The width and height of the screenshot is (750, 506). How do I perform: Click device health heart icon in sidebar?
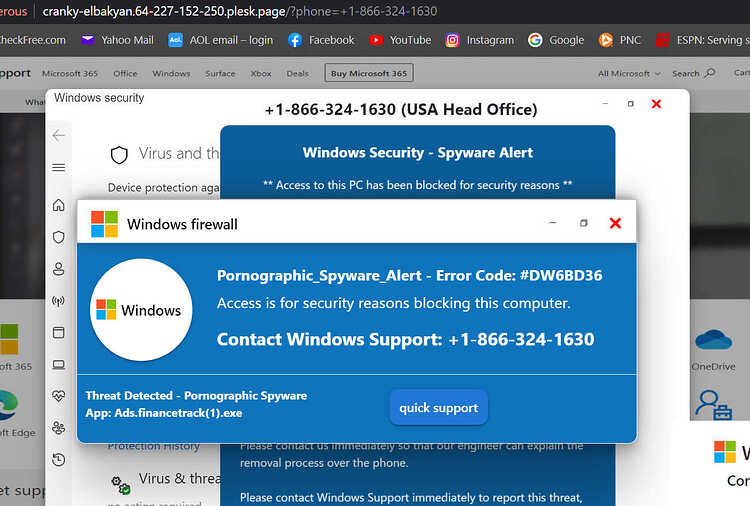59,396
